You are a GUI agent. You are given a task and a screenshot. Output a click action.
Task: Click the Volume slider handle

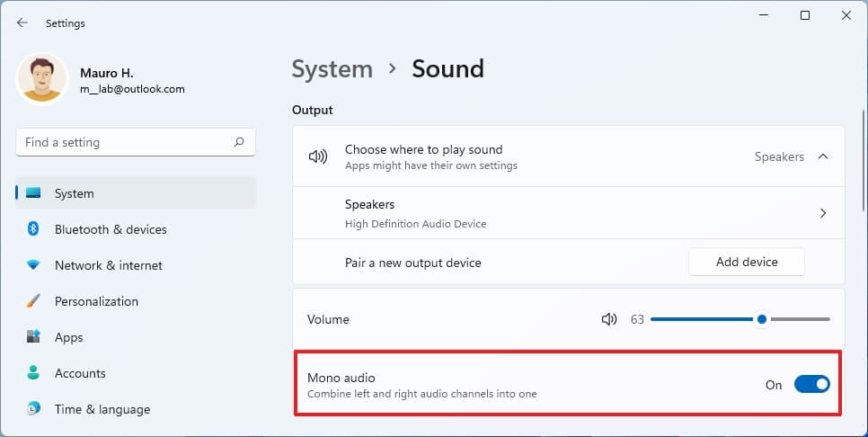tap(762, 319)
